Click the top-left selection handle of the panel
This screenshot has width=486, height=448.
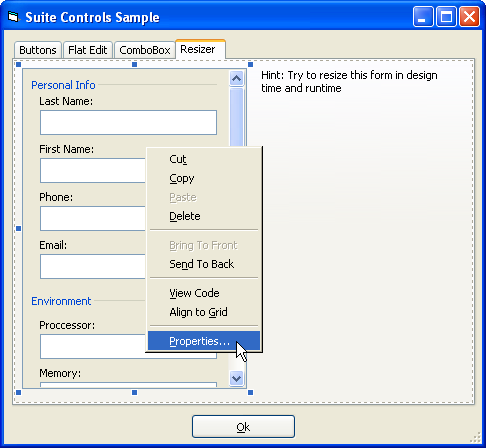(x=19, y=64)
